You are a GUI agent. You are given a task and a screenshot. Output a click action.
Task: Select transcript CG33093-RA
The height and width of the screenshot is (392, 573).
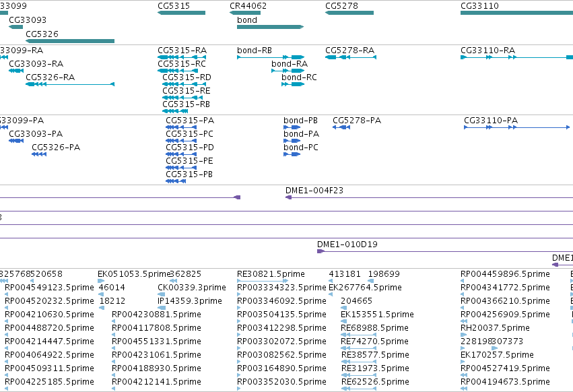[x=36, y=63]
